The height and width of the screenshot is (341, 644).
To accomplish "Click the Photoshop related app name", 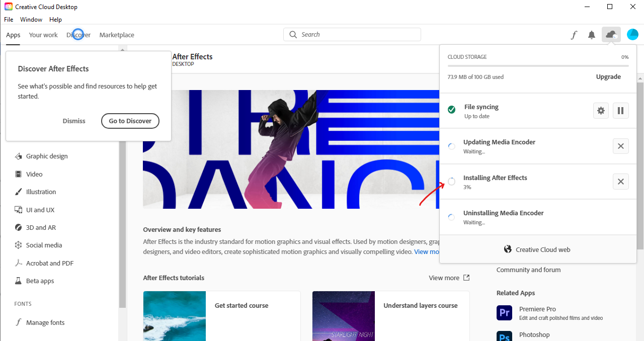I will point(534,334).
